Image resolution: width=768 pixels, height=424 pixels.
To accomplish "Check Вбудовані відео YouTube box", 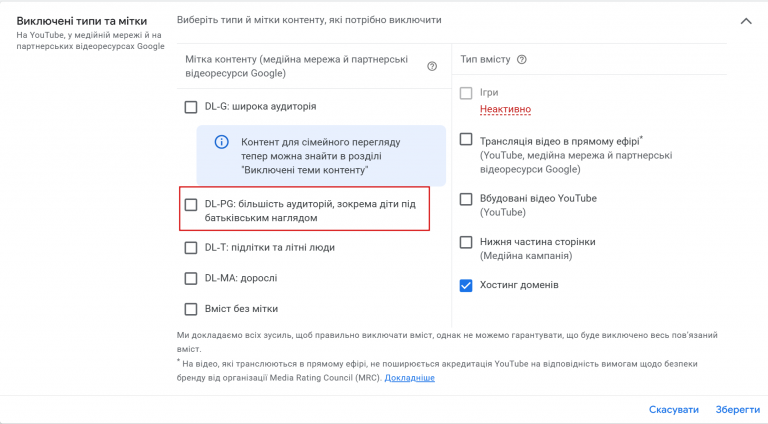I will (x=466, y=199).
